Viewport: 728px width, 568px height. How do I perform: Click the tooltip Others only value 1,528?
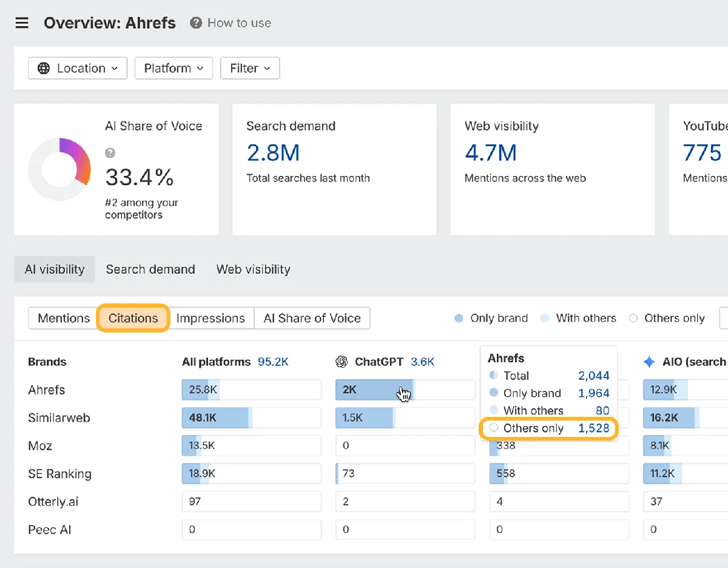pos(593,428)
